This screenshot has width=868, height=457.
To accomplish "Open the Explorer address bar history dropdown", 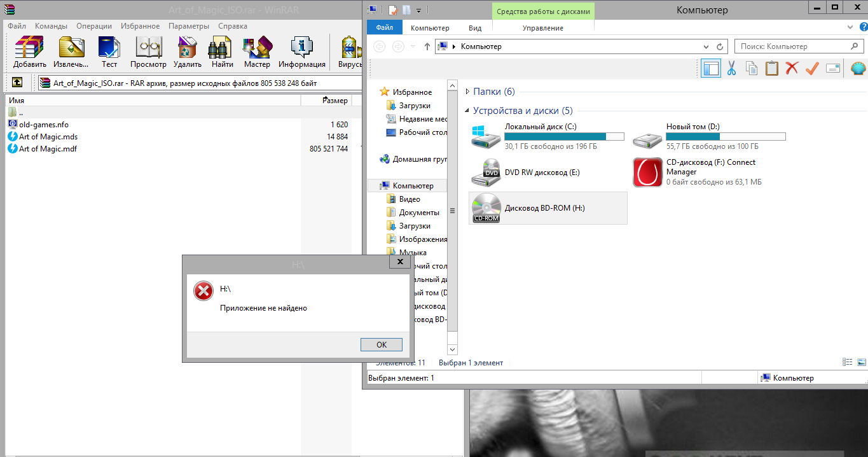I will (x=705, y=46).
